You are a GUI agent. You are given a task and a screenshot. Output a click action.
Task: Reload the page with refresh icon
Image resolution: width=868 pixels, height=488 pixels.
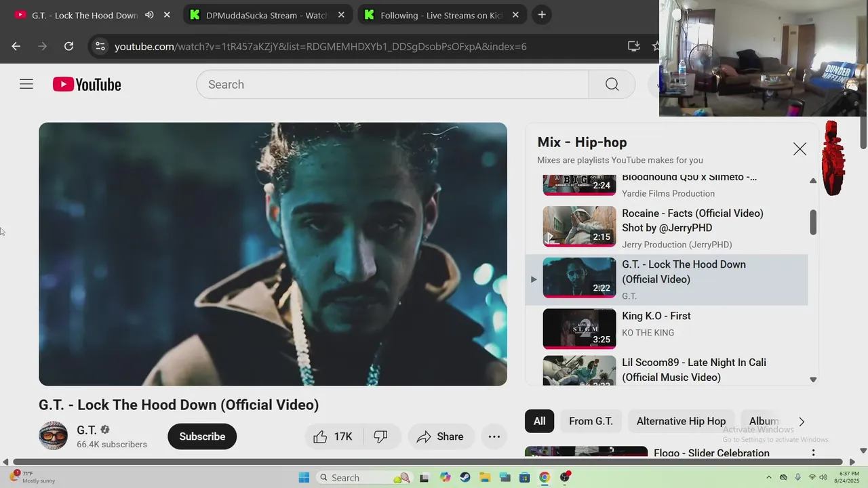(68, 46)
